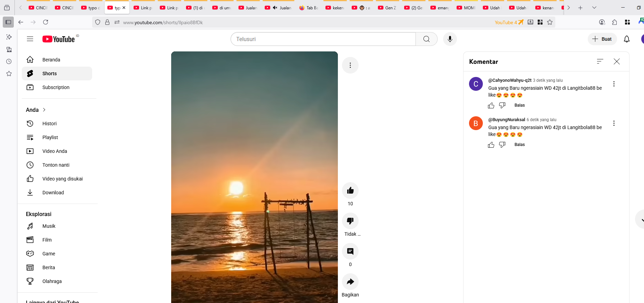Image resolution: width=644 pixels, height=303 pixels.
Task: Click the search magnifier button
Action: click(427, 39)
